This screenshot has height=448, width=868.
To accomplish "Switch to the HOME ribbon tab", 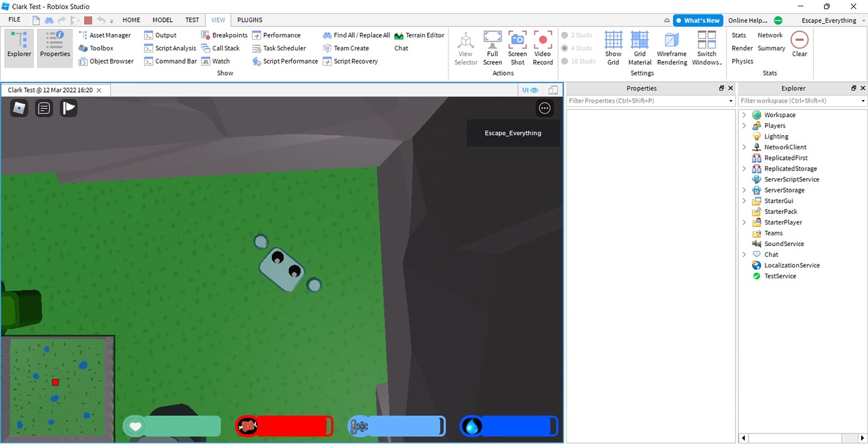I will click(x=131, y=20).
